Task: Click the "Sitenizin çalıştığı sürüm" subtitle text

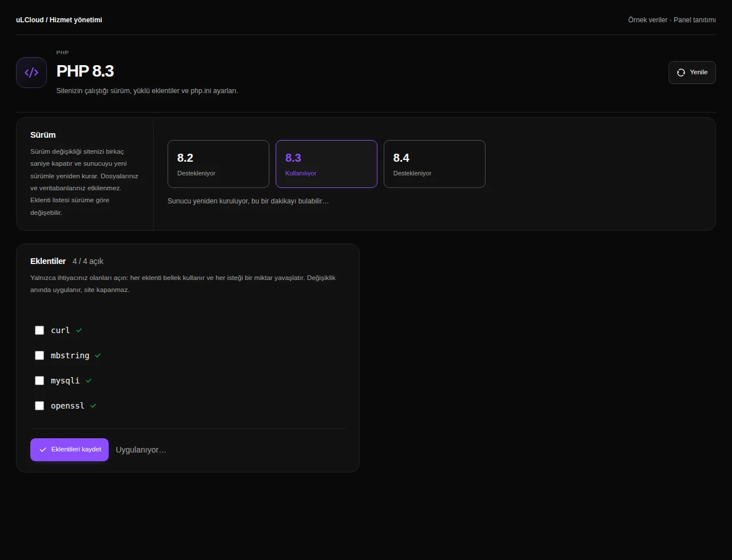Action: 147,91
